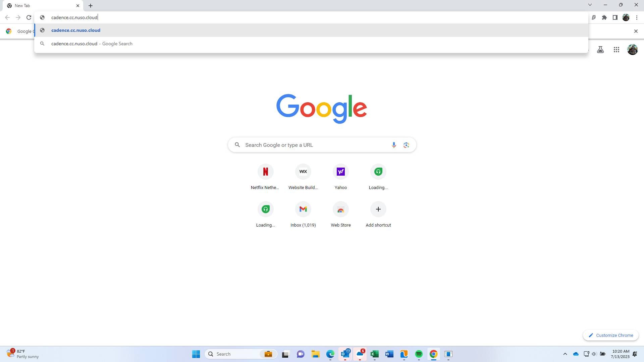The image size is (644, 362).
Task: Open Yahoo shortcut tile
Action: pyautogui.click(x=341, y=178)
